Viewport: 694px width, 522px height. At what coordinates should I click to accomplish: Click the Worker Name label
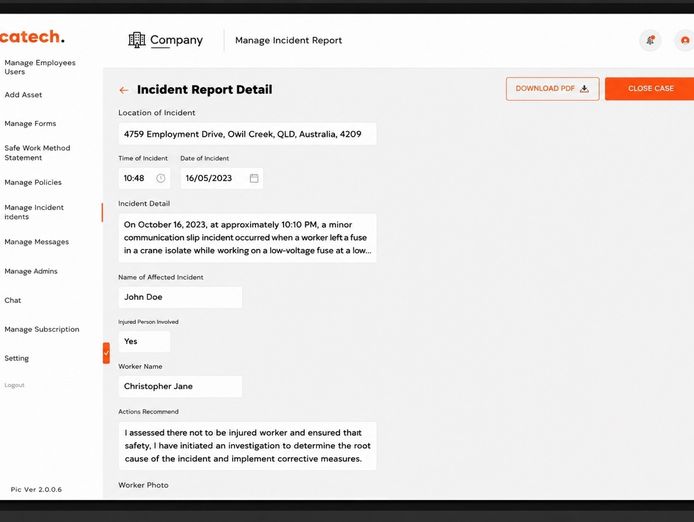[140, 367]
